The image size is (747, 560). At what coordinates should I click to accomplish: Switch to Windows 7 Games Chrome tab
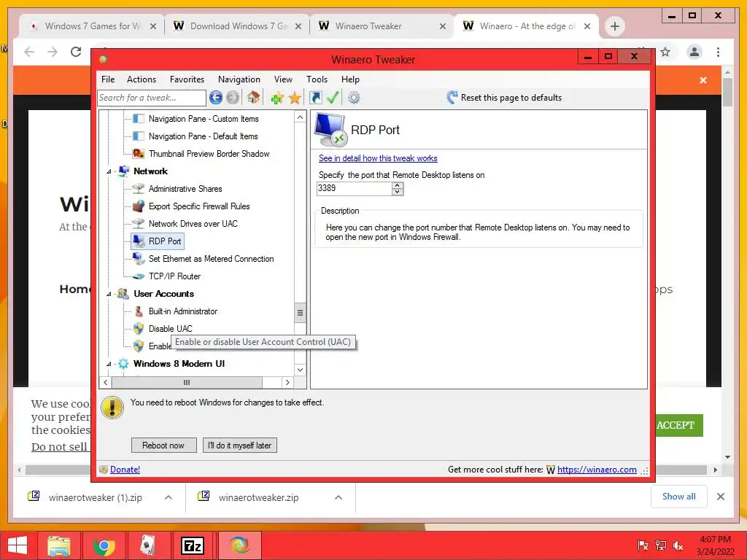coord(92,26)
